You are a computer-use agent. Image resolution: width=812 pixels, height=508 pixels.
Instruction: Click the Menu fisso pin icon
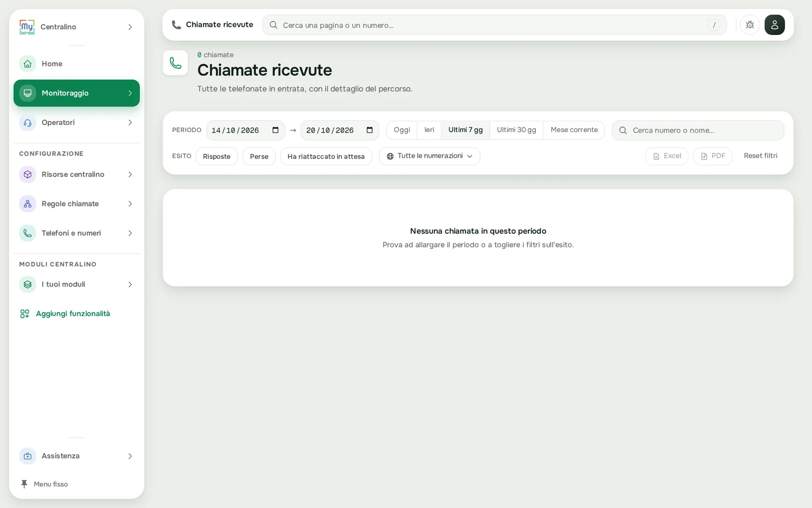[24, 484]
